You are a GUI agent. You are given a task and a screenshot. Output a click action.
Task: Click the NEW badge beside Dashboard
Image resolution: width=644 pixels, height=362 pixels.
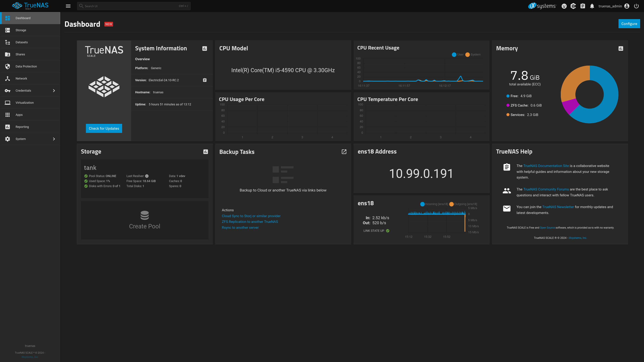tap(109, 24)
